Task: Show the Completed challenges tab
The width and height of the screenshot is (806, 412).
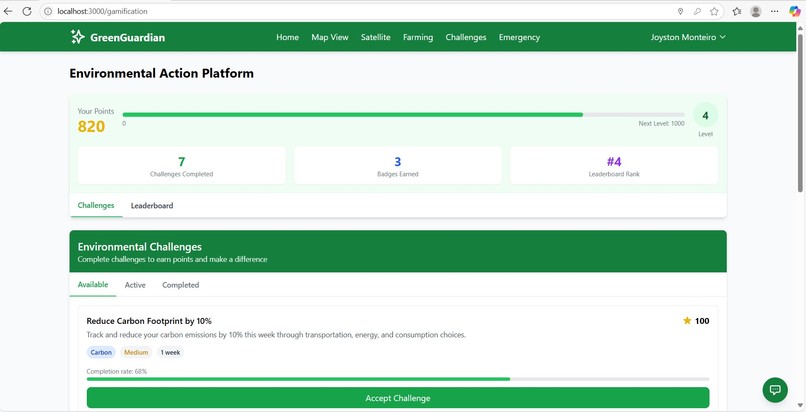Action: tap(180, 285)
